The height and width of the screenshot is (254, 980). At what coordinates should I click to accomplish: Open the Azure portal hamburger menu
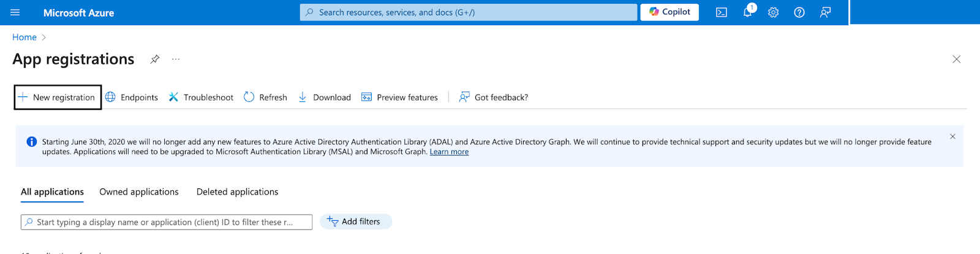[15, 12]
